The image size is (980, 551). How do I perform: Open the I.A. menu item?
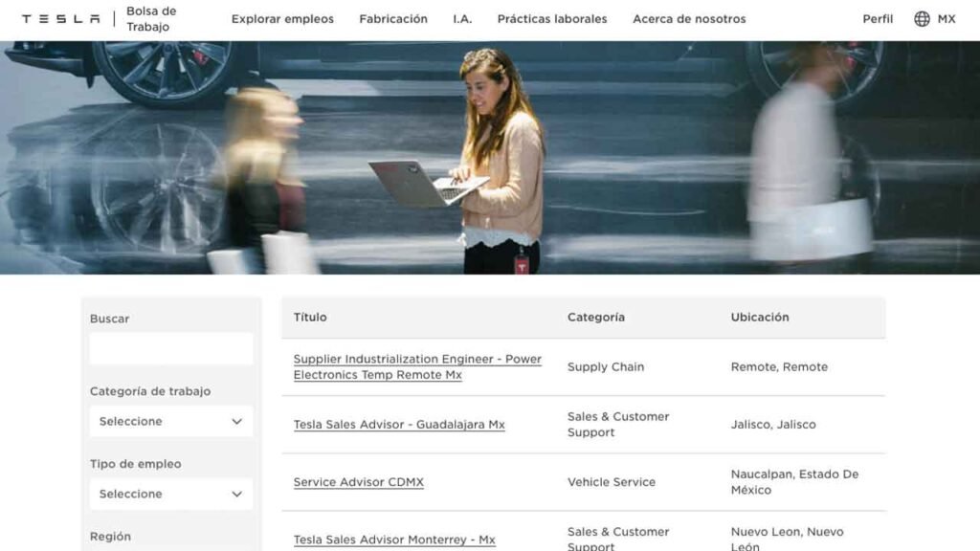462,19
